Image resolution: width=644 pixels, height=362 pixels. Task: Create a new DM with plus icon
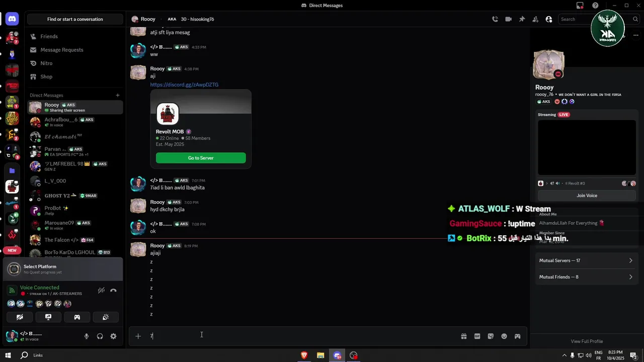[118, 95]
